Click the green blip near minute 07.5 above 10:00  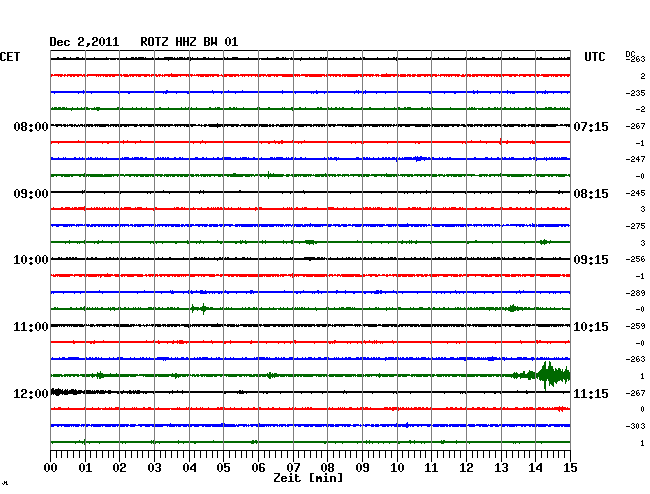[310, 242]
